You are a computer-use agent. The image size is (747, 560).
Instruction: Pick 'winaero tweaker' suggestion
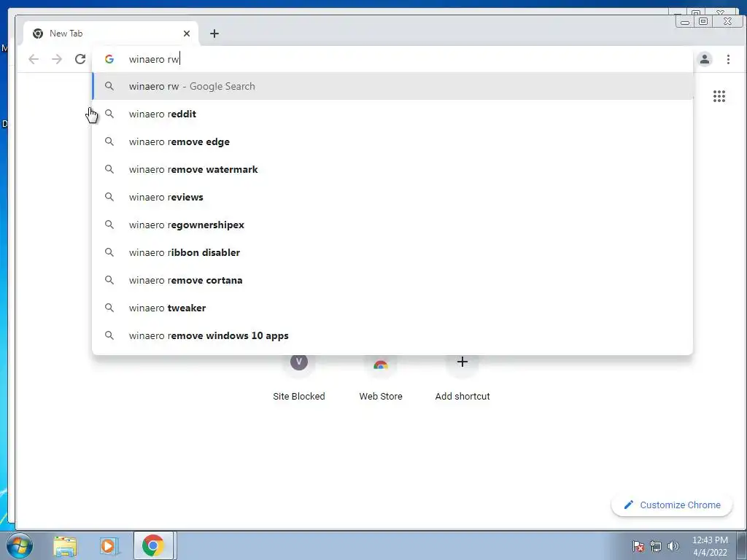392,308
